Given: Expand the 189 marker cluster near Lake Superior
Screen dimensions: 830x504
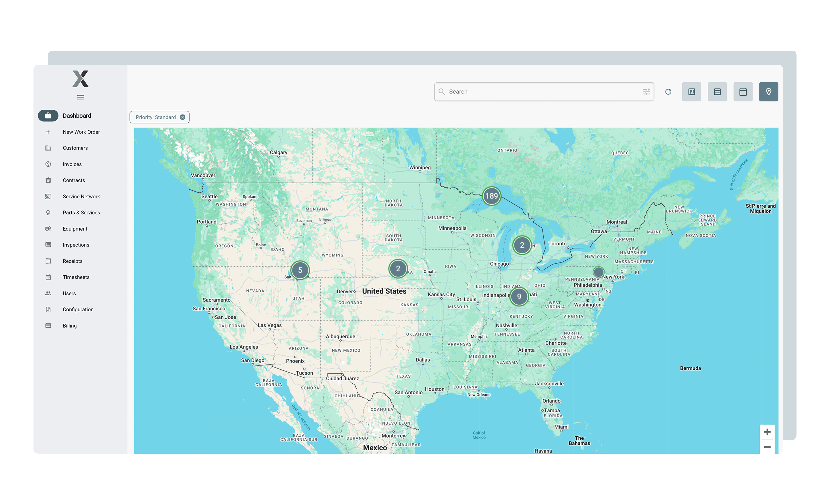Looking at the screenshot, I should point(492,196).
